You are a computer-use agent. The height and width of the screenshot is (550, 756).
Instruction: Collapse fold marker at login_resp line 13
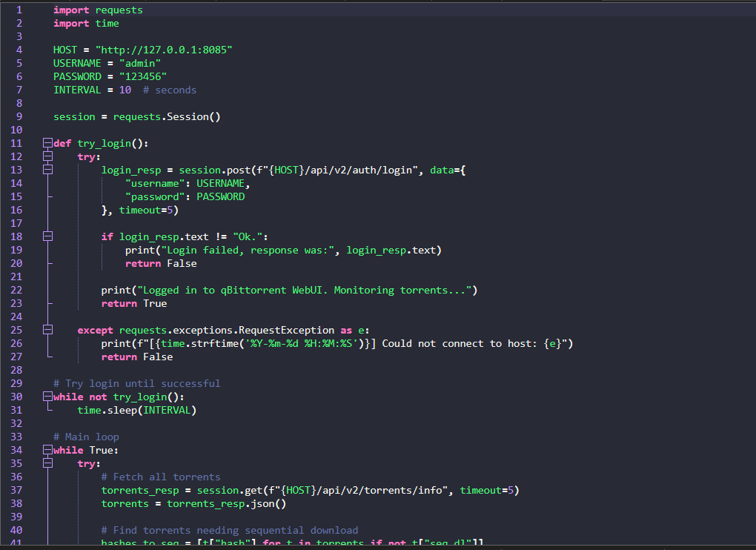(47, 170)
